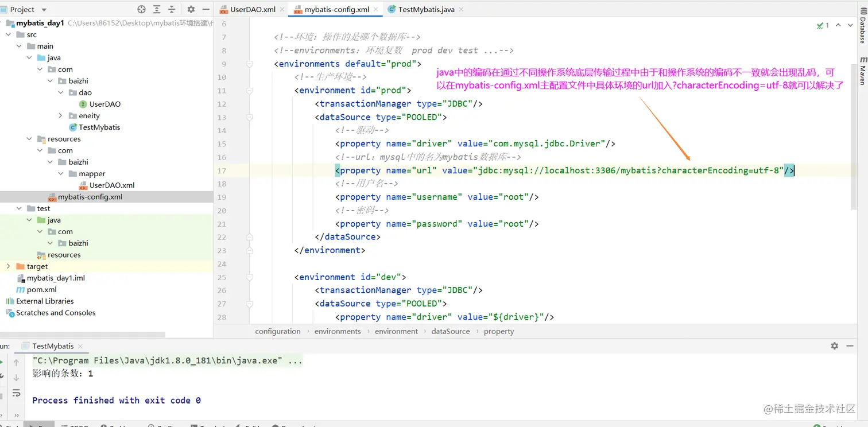Go to previous highlighted problem arrow
The image size is (868, 427).
click(x=838, y=25)
